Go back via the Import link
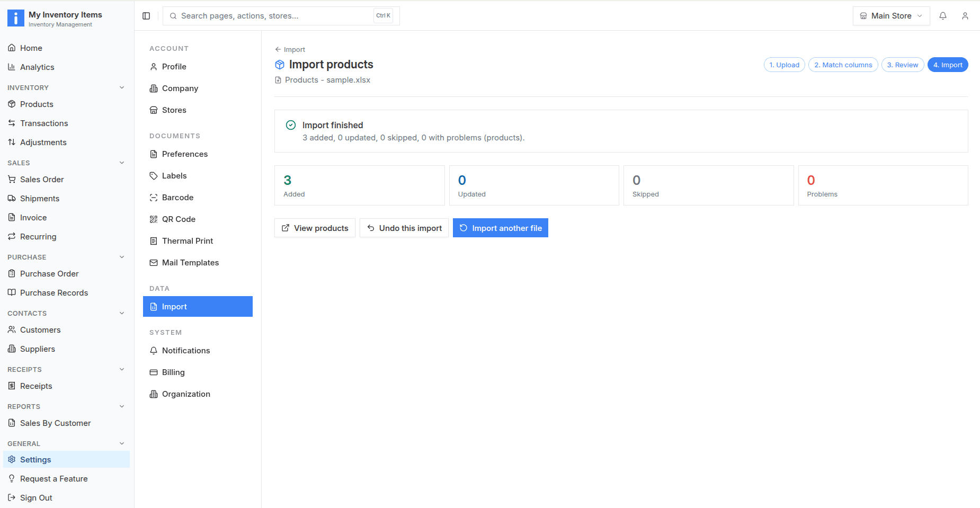Viewport: 980px width, 508px height. click(290, 49)
